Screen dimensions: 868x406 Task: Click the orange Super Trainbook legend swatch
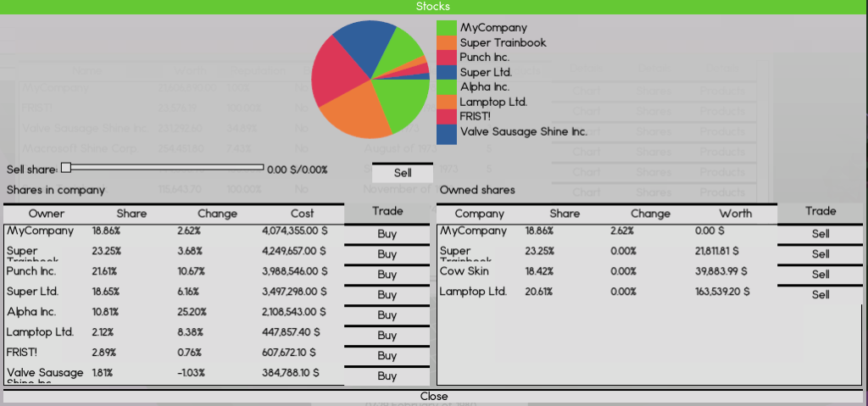point(446,42)
